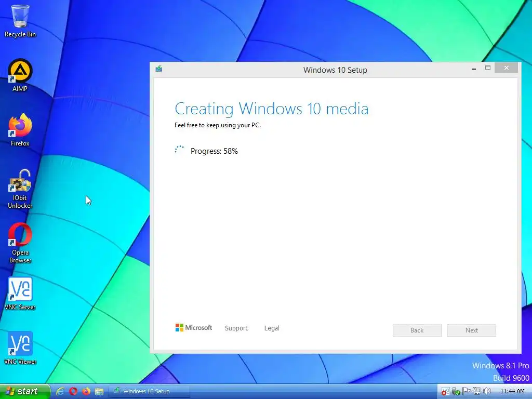Click the spinning progress indicator
The width and height of the screenshot is (532, 399).
click(x=179, y=150)
